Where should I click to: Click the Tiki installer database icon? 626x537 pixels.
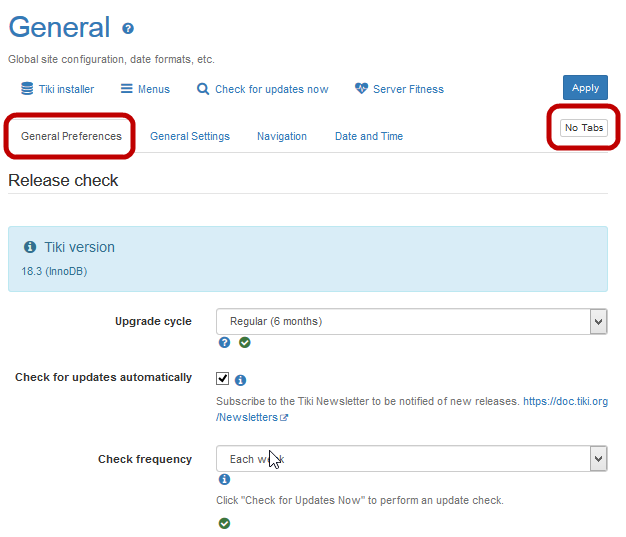[27, 89]
